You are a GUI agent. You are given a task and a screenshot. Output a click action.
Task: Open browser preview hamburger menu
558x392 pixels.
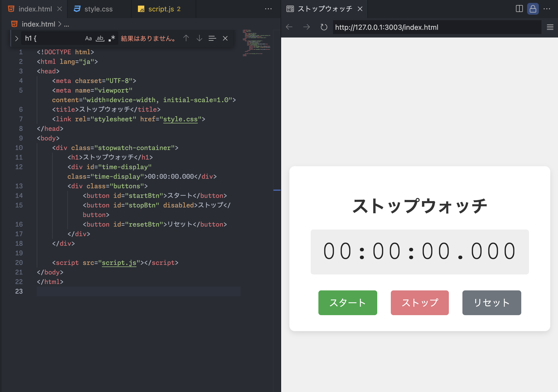(x=550, y=27)
